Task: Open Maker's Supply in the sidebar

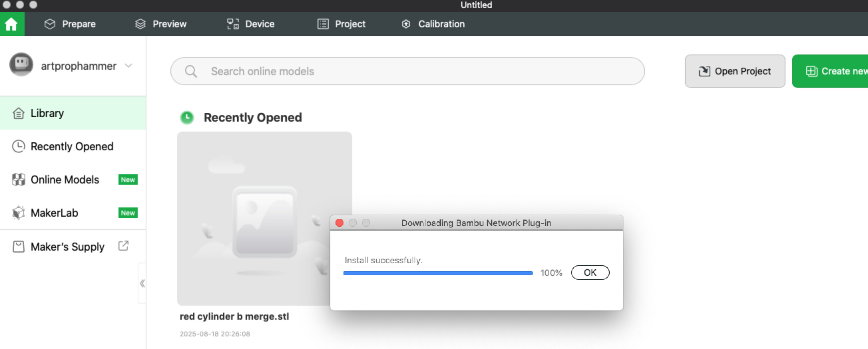Action: (x=73, y=247)
